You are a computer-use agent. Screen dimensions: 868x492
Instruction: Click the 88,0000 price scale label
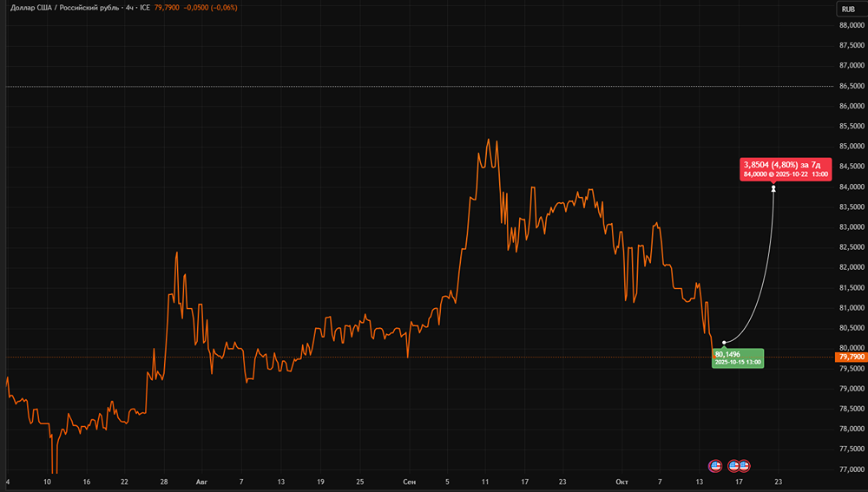[852, 25]
